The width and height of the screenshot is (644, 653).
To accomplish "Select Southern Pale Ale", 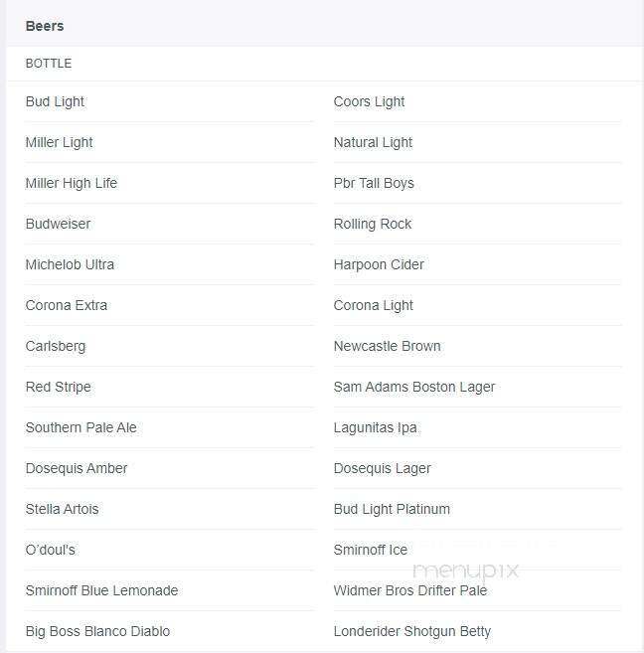I will pyautogui.click(x=80, y=427).
